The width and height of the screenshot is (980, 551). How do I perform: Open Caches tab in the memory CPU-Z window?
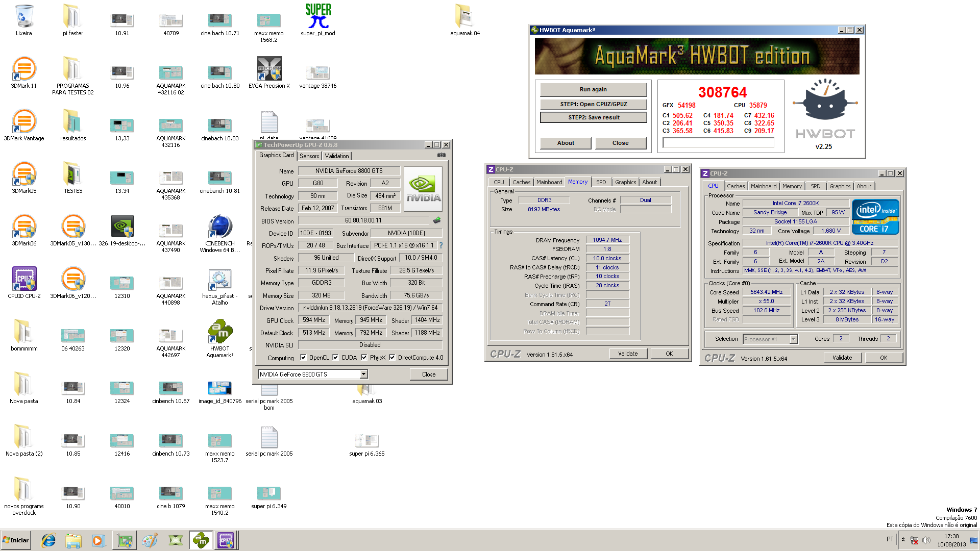pos(521,182)
